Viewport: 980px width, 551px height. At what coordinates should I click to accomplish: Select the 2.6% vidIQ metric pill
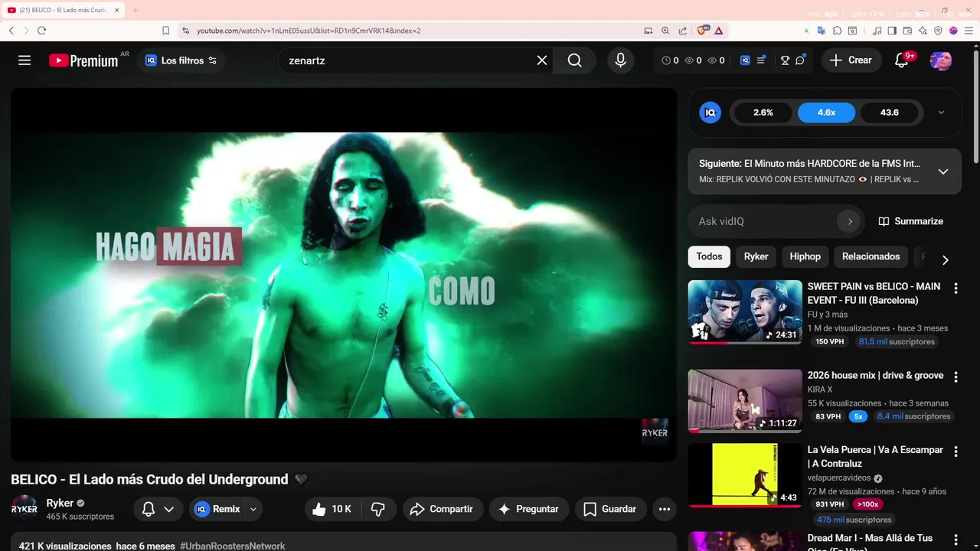pyautogui.click(x=763, y=112)
